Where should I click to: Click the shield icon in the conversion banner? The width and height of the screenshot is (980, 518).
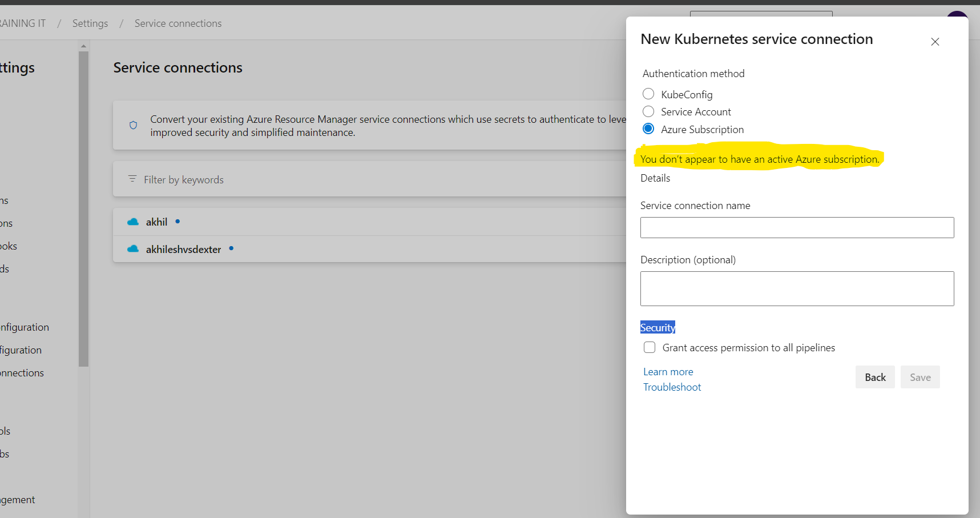(x=133, y=125)
